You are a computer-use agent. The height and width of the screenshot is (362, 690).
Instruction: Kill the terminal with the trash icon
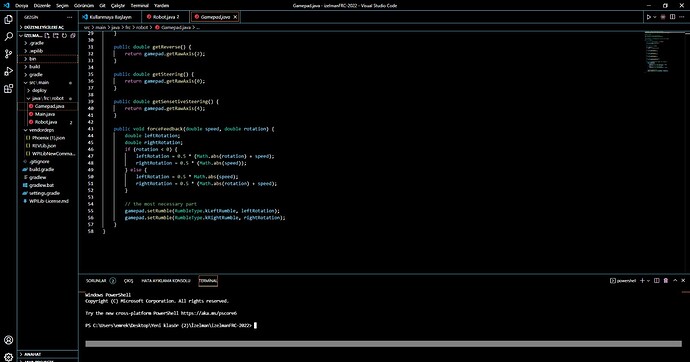coord(666,281)
